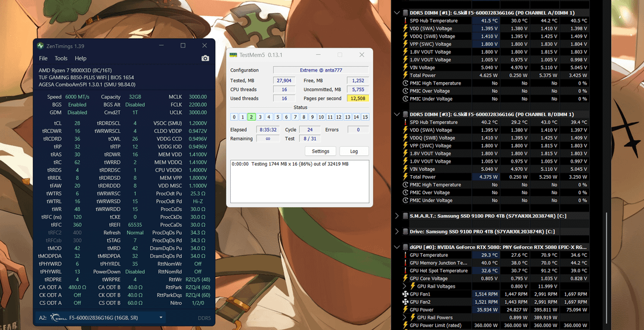644x330 pixels.
Task: Click thermometer icon beside GPU Temperature
Action: click(x=405, y=255)
